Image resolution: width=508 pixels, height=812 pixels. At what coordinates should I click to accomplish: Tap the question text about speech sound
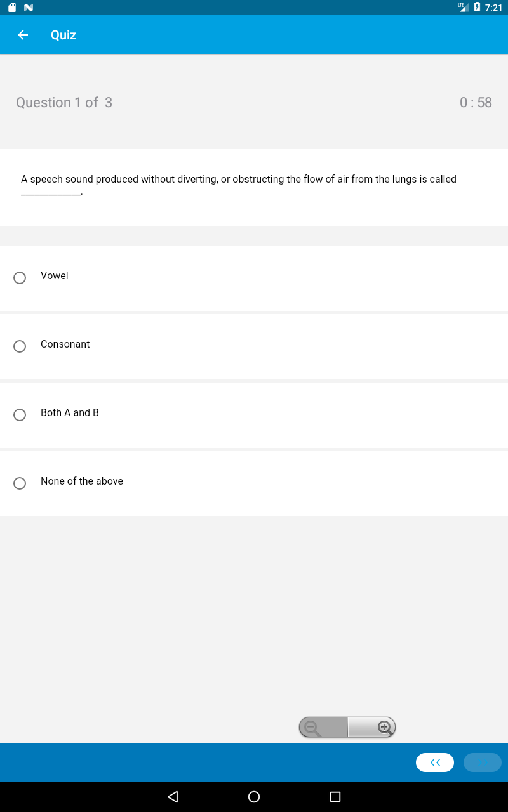tap(239, 186)
